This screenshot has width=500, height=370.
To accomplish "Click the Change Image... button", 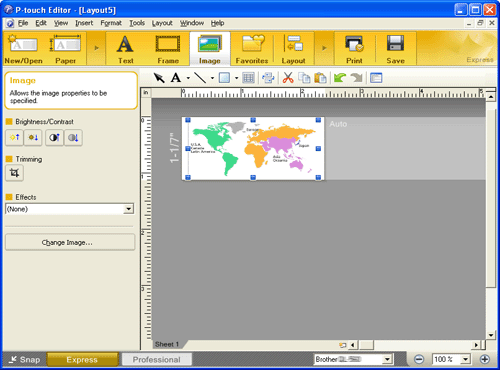I will tap(70, 242).
